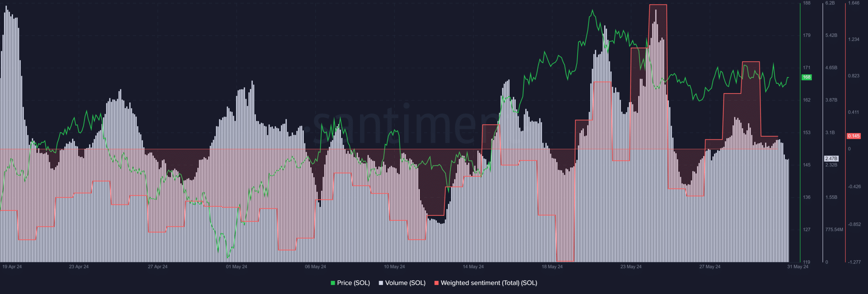This screenshot has height=294, width=868.
Task: Click the red 0.145 sentiment value tag
Action: click(854, 136)
